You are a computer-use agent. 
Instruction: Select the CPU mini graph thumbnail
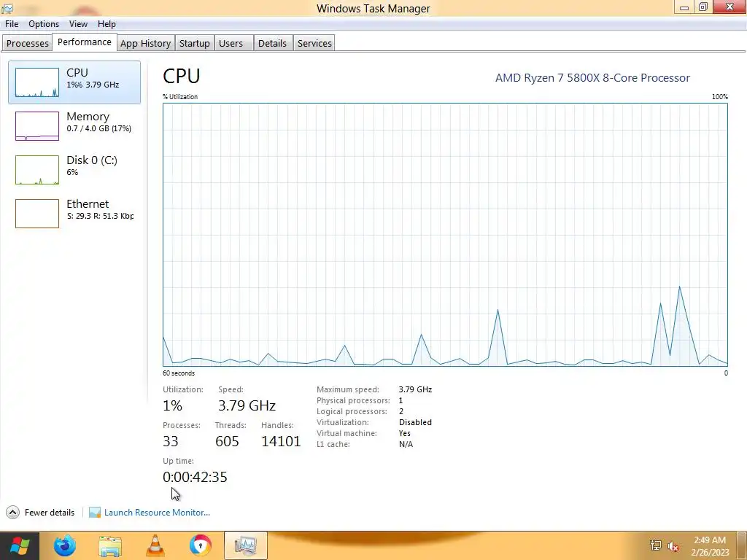[x=37, y=82]
